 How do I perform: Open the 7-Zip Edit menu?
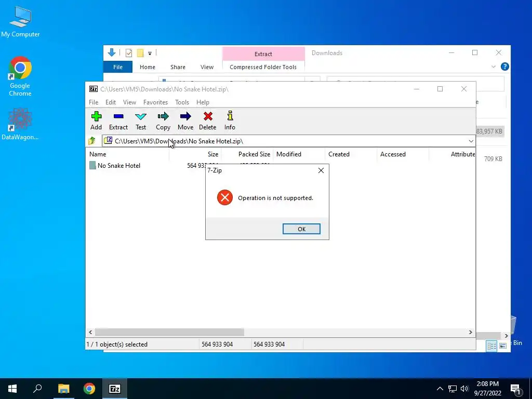tap(111, 102)
